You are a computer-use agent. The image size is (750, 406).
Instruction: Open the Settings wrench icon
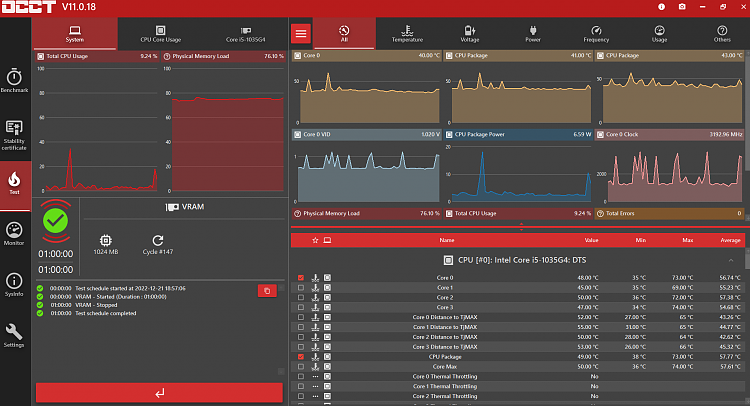pos(14,336)
